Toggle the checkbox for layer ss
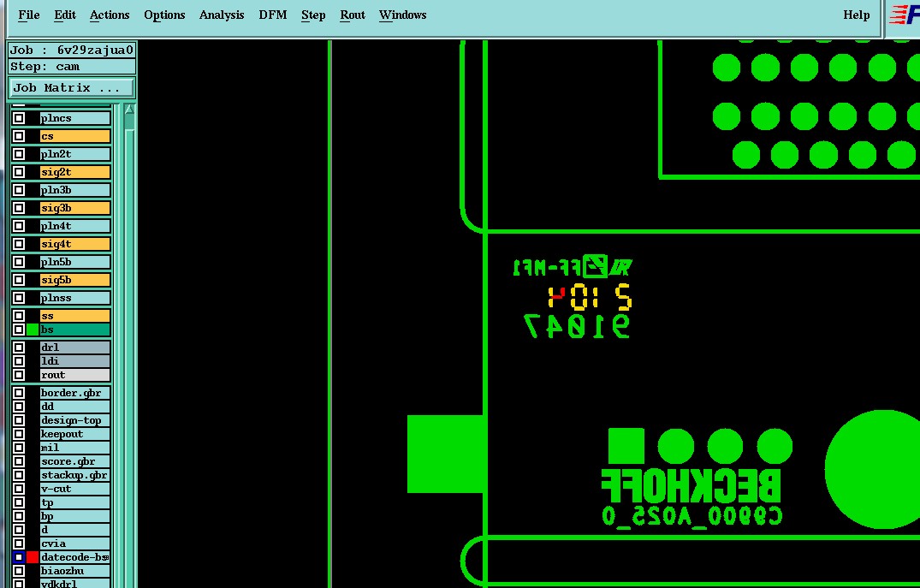 coord(19,316)
